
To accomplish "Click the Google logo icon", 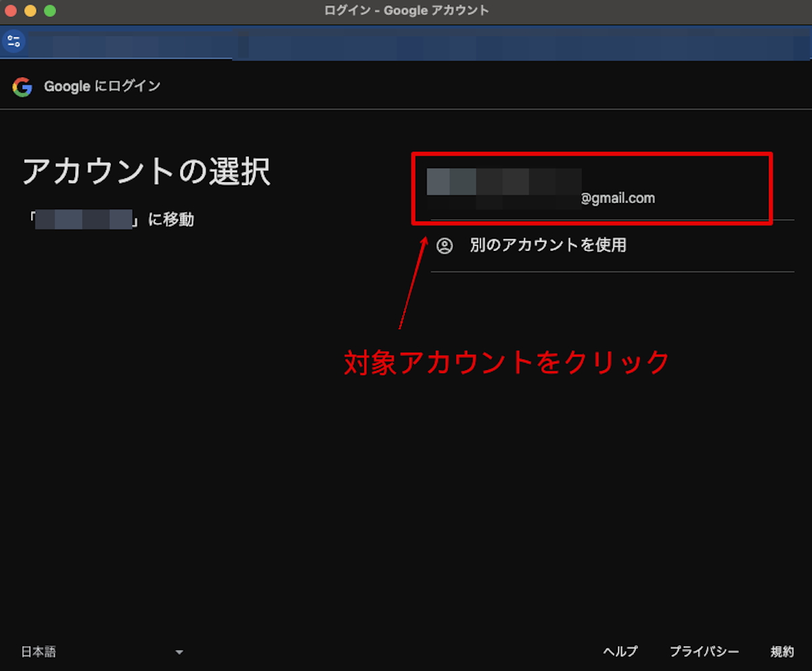I will [x=22, y=87].
